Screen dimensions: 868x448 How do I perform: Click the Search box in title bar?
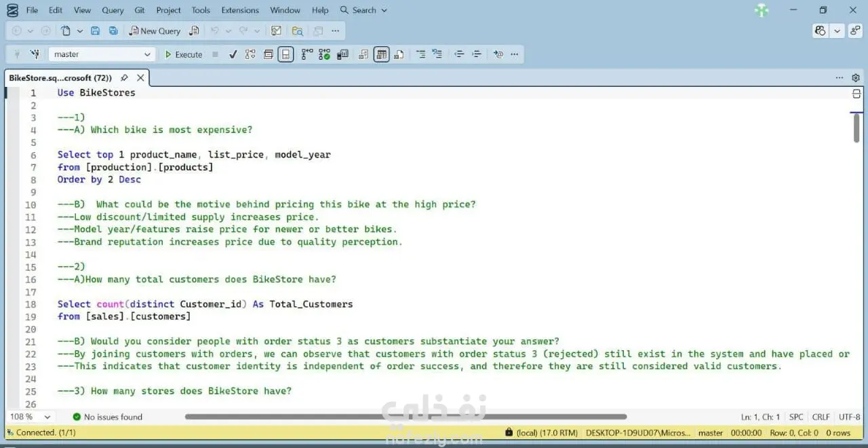coord(363,10)
